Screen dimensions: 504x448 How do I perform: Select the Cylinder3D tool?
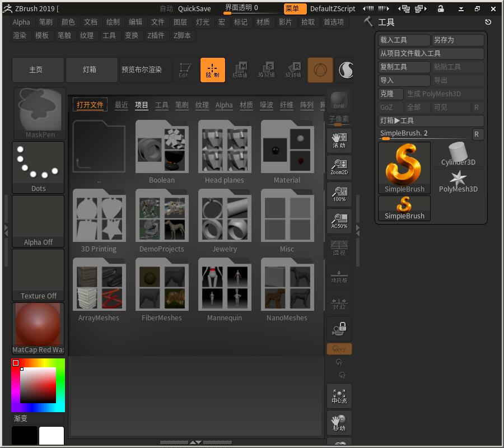pos(458,154)
